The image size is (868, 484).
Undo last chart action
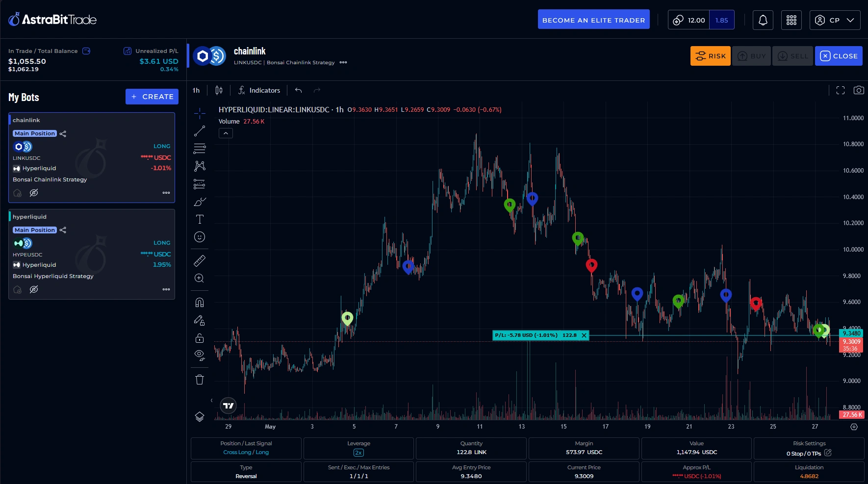298,90
